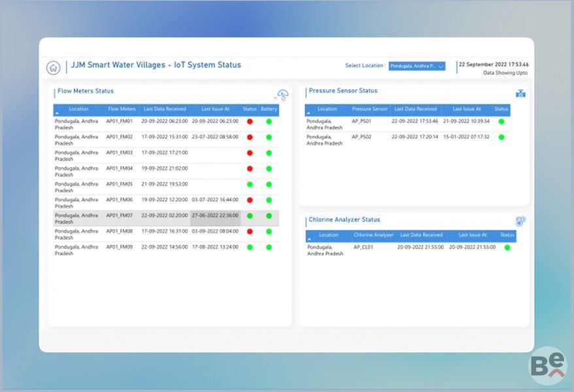Click the green status dot for AP_PS01
Screen dimensions: 574x392
coord(501,122)
